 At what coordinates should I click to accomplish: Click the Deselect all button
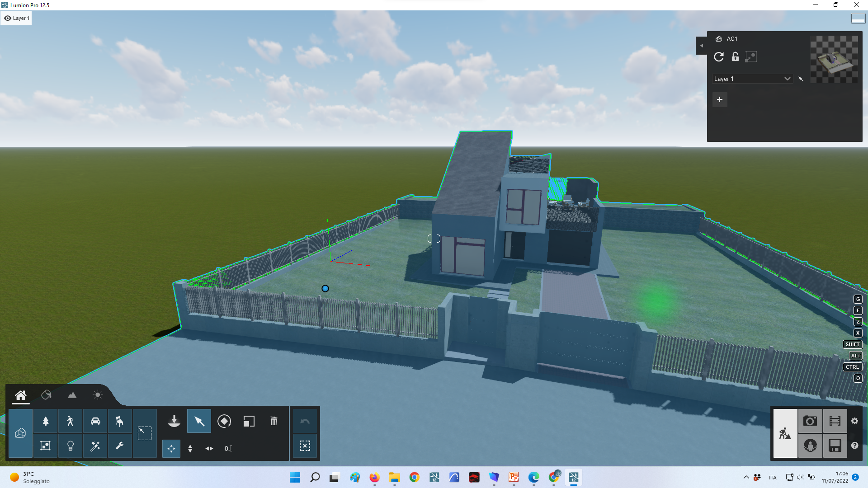pyautogui.click(x=305, y=446)
